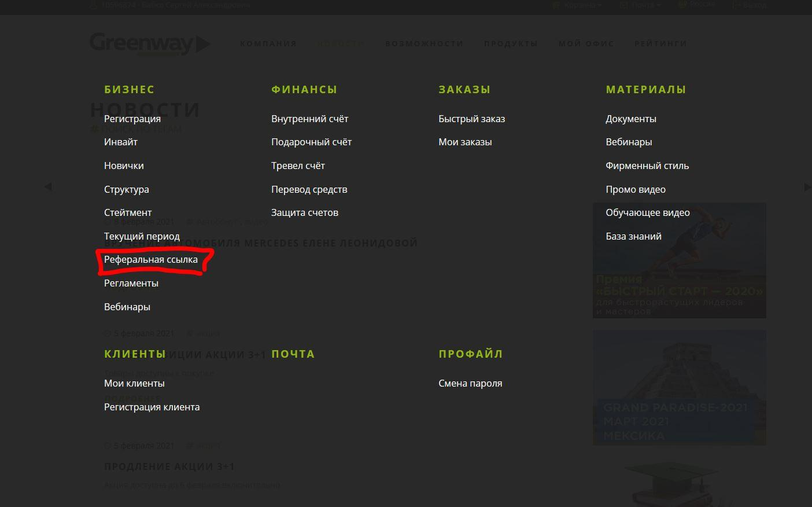Go to next news slide arrow
Image resolution: width=812 pixels, height=507 pixels.
[807, 187]
